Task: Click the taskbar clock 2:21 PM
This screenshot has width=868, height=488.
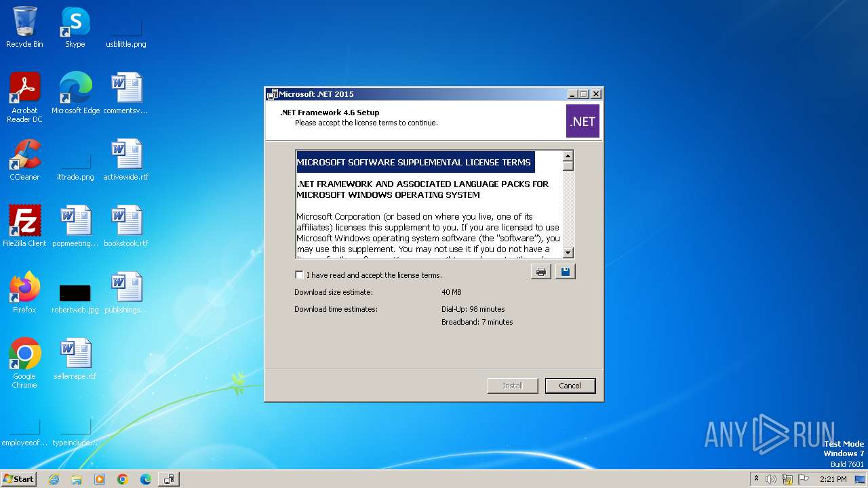Action: tap(833, 479)
